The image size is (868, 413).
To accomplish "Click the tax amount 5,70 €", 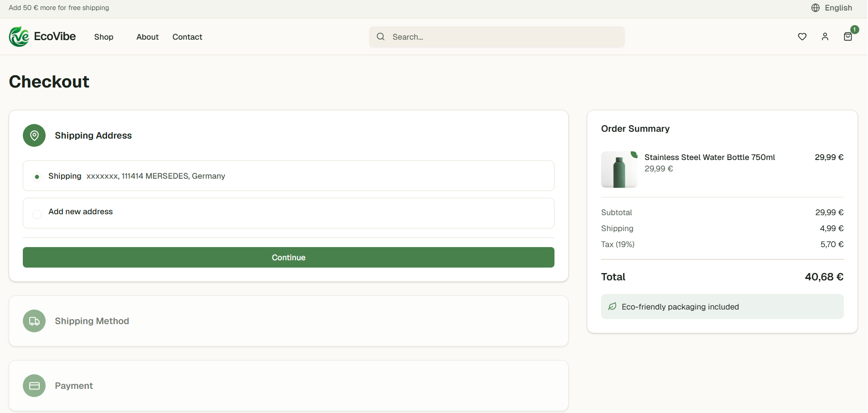I will pos(832,244).
